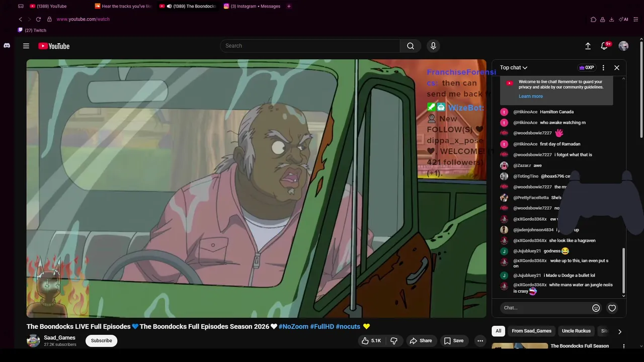Screen dimensions: 644x362
Task: Jump to newest chat messages with the down arrow
Action: tap(624, 296)
